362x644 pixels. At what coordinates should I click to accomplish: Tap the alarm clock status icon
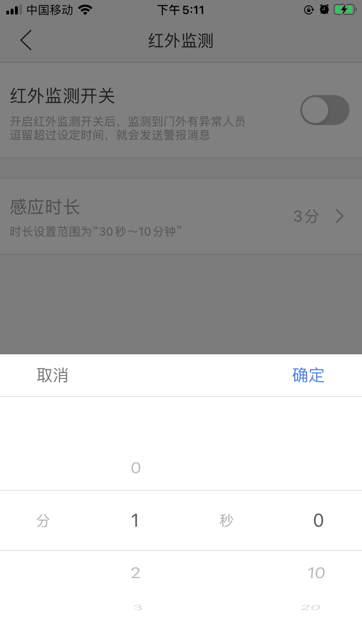324,10
